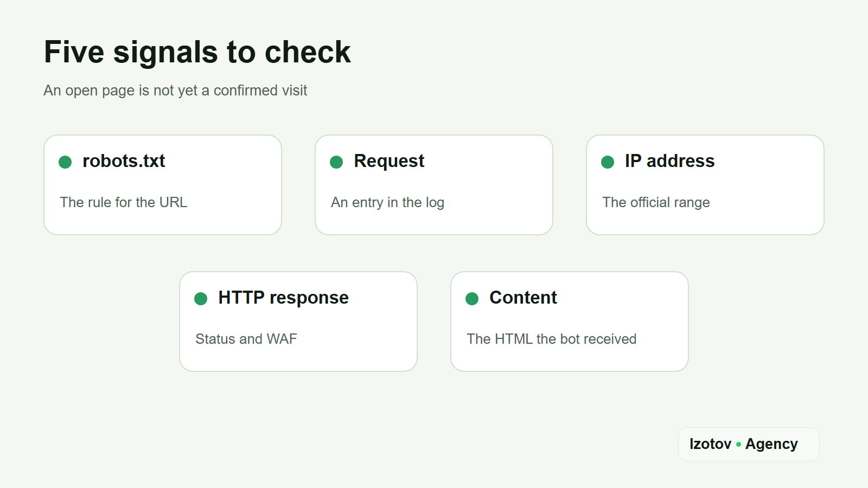This screenshot has width=868, height=488.
Task: Click the green dot beside Content
Action: pos(472,299)
